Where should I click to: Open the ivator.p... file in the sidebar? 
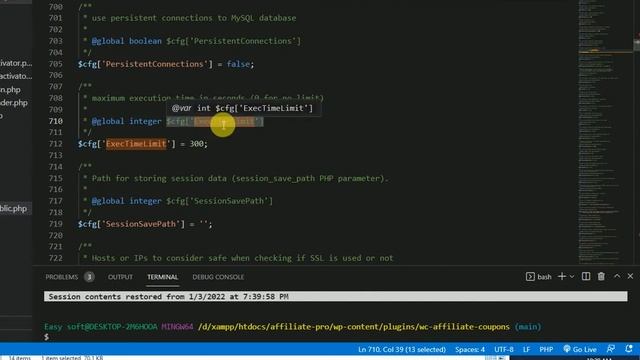click(16, 63)
